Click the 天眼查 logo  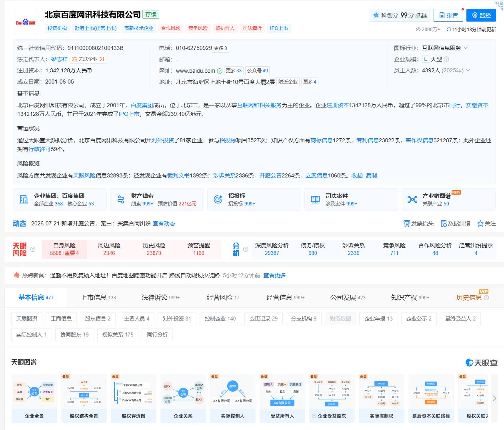[482, 362]
